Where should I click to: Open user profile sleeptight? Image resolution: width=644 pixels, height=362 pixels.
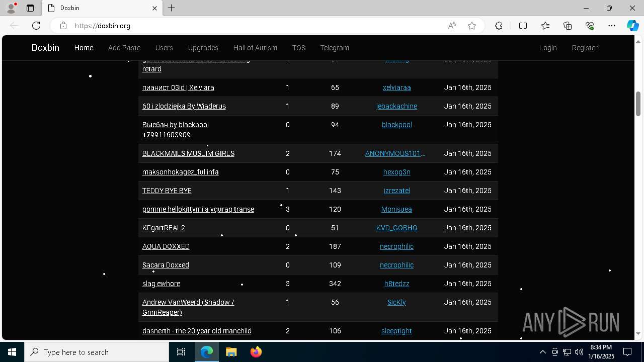point(396,331)
